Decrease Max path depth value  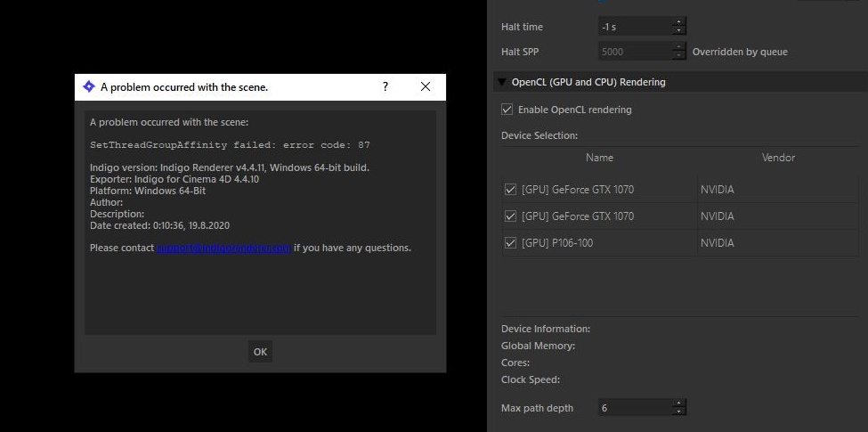[x=679, y=412]
